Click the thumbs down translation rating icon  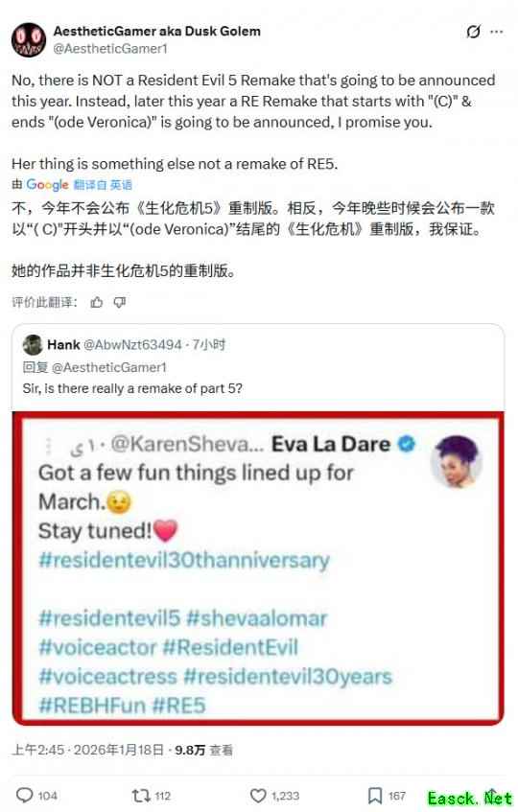(x=120, y=302)
